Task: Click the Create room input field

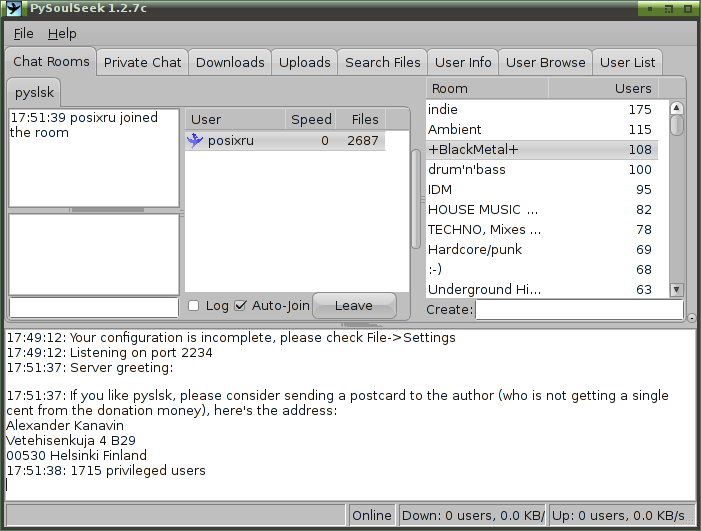Action: (x=579, y=309)
